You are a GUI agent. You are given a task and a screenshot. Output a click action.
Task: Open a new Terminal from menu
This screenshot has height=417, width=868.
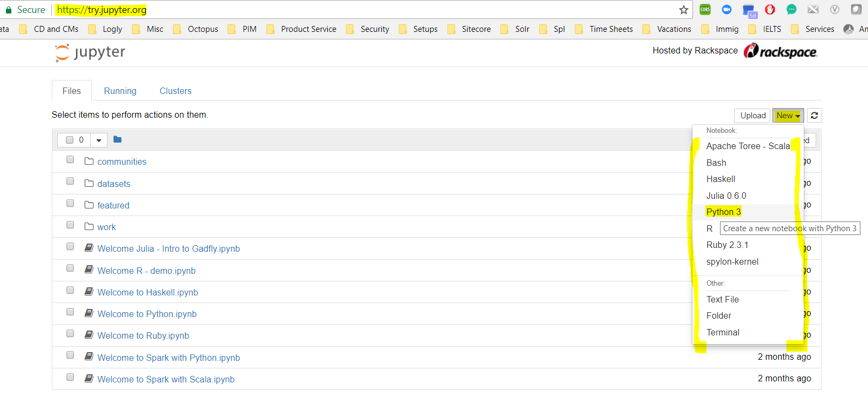tap(748, 332)
